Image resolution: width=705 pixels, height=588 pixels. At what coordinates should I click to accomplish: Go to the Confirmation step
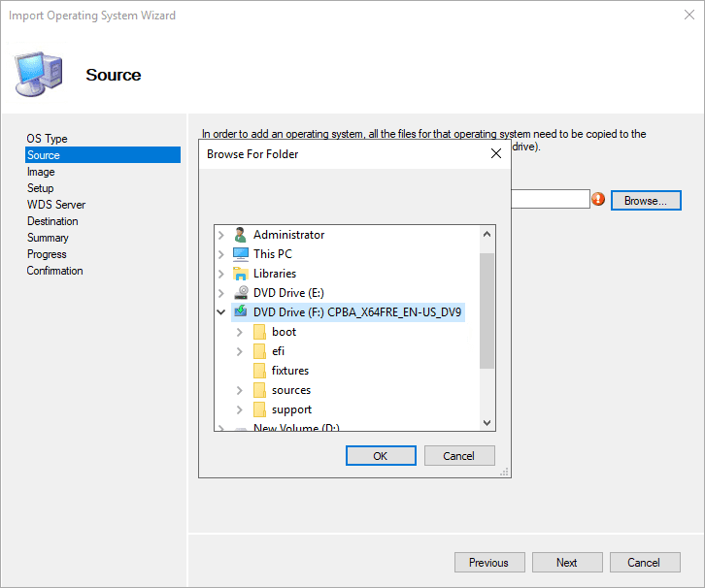pyautogui.click(x=54, y=271)
